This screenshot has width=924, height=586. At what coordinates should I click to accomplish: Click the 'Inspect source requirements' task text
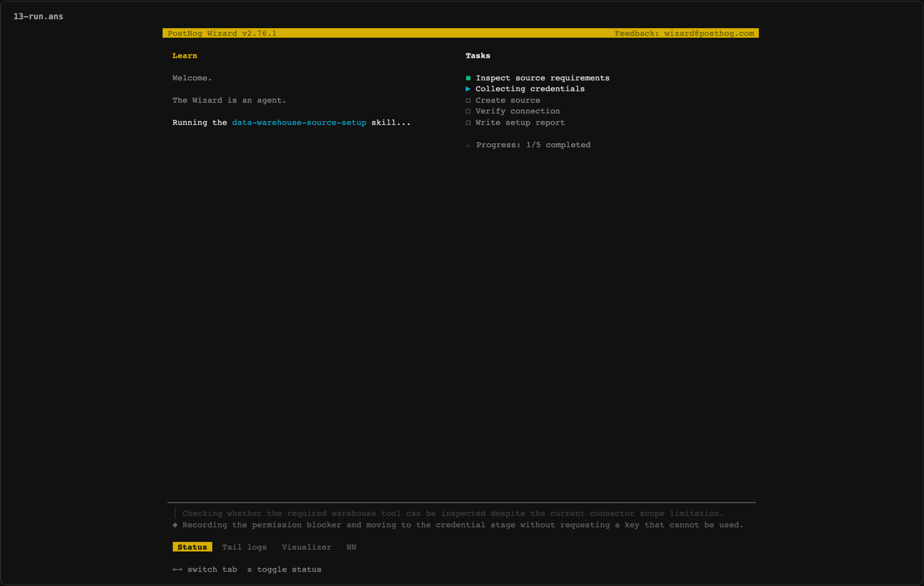point(542,78)
